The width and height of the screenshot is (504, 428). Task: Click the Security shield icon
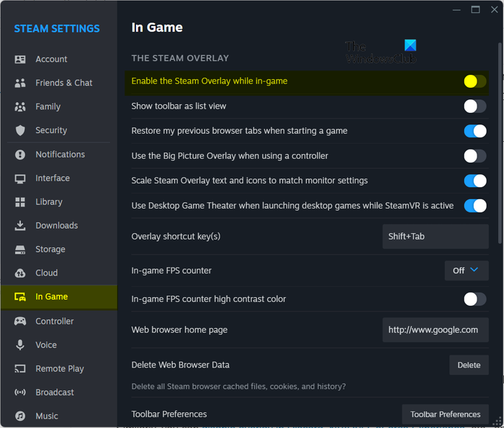[x=20, y=131]
